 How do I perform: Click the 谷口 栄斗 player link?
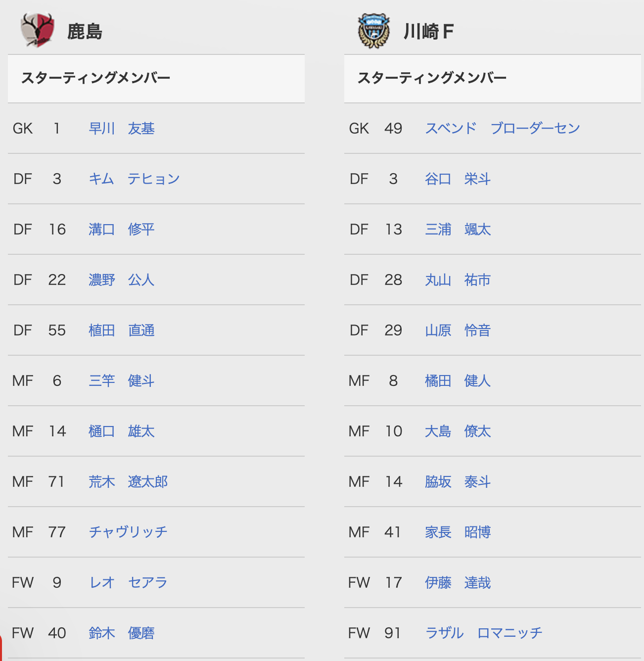[x=458, y=179]
